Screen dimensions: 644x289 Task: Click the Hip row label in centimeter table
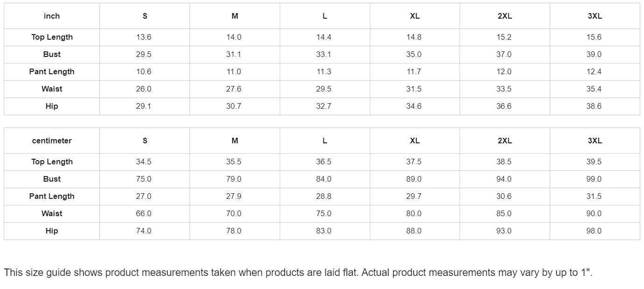52,231
